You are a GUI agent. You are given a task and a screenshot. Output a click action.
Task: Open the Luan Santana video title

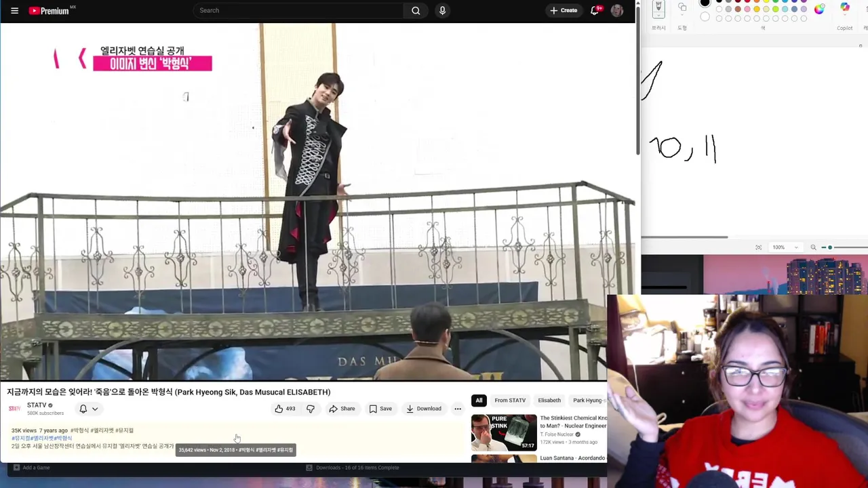pos(572,458)
